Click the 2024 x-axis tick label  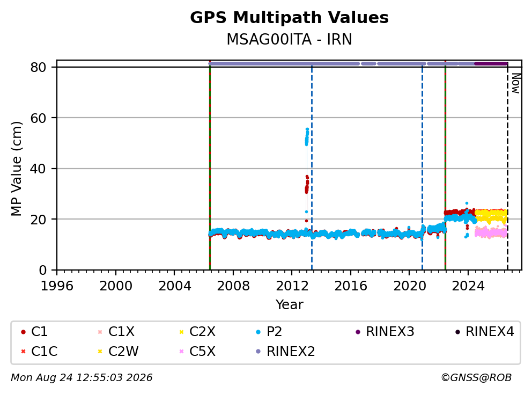click(x=468, y=286)
